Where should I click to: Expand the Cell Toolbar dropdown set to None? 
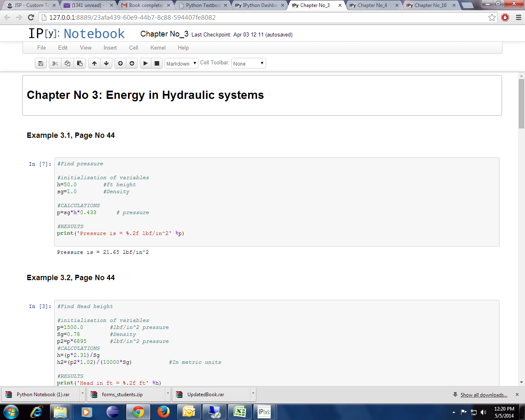coord(249,64)
